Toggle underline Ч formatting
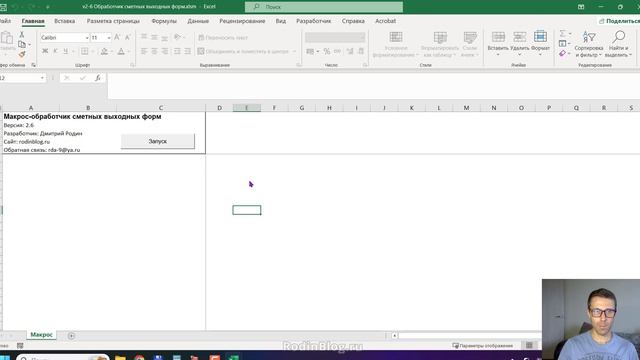Image resolution: width=640 pixels, height=360 pixels. tap(65, 51)
